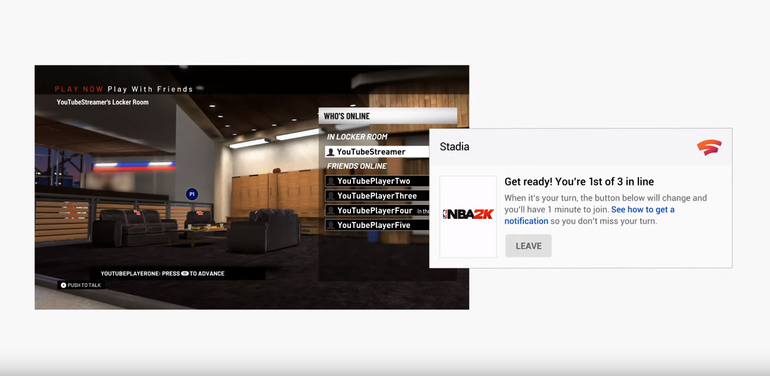This screenshot has width=770, height=376.
Task: Click the Play With Friends heading
Action: click(x=150, y=89)
